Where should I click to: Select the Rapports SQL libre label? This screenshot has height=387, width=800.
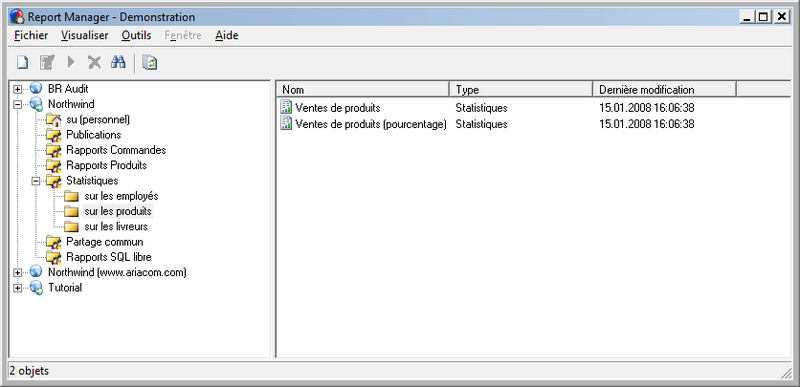(109, 257)
